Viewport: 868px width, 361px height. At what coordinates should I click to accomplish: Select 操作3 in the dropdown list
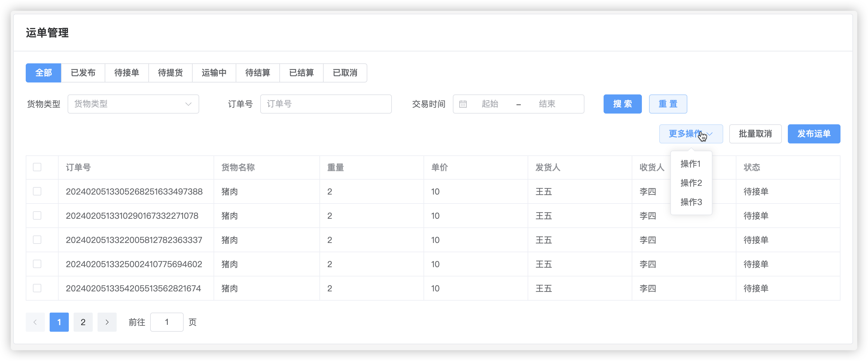coord(691,202)
